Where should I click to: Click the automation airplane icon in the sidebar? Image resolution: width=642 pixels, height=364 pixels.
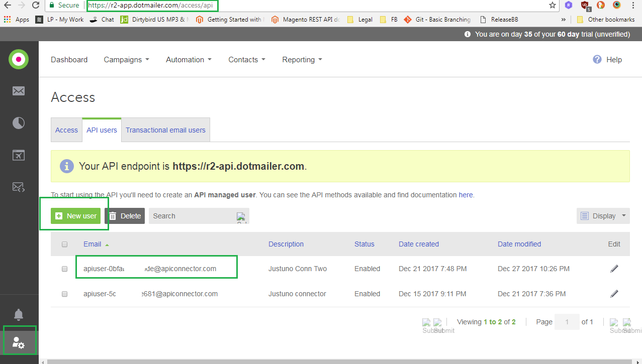(19, 155)
